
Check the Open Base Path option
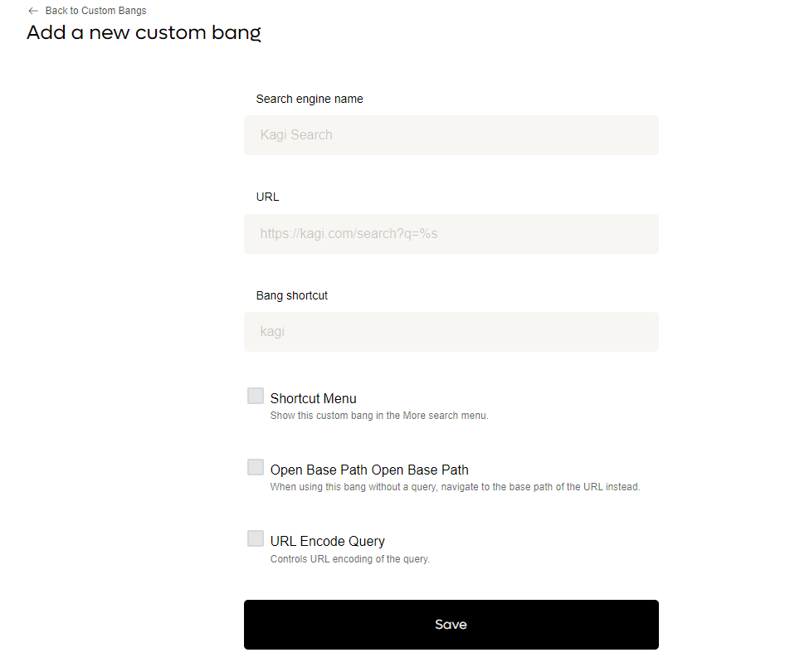coord(255,467)
